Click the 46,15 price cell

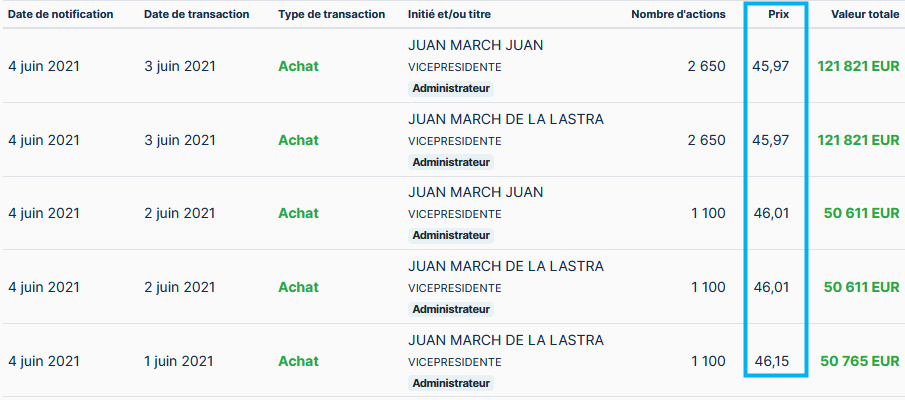point(771,360)
